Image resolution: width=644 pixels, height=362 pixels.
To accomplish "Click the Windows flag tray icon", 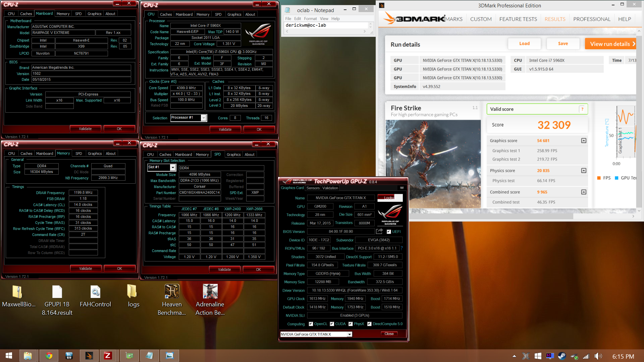I will pyautogui.click(x=538, y=356).
